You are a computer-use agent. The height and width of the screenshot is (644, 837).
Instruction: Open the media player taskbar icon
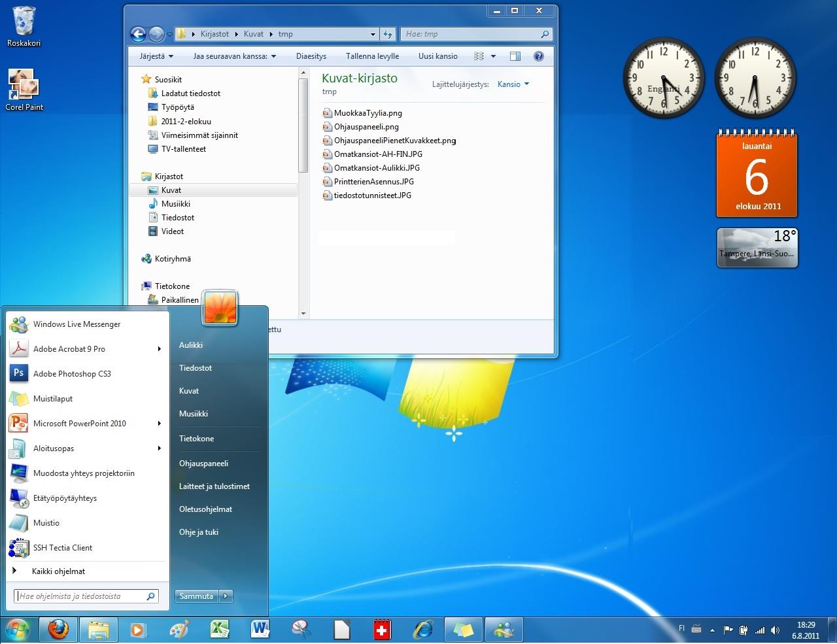[138, 630]
